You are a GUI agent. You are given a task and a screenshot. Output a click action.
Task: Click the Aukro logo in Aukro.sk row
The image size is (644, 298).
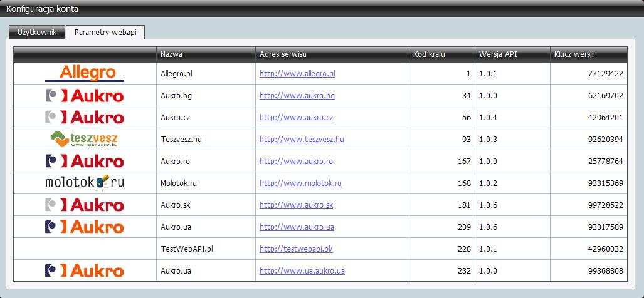[x=85, y=205]
